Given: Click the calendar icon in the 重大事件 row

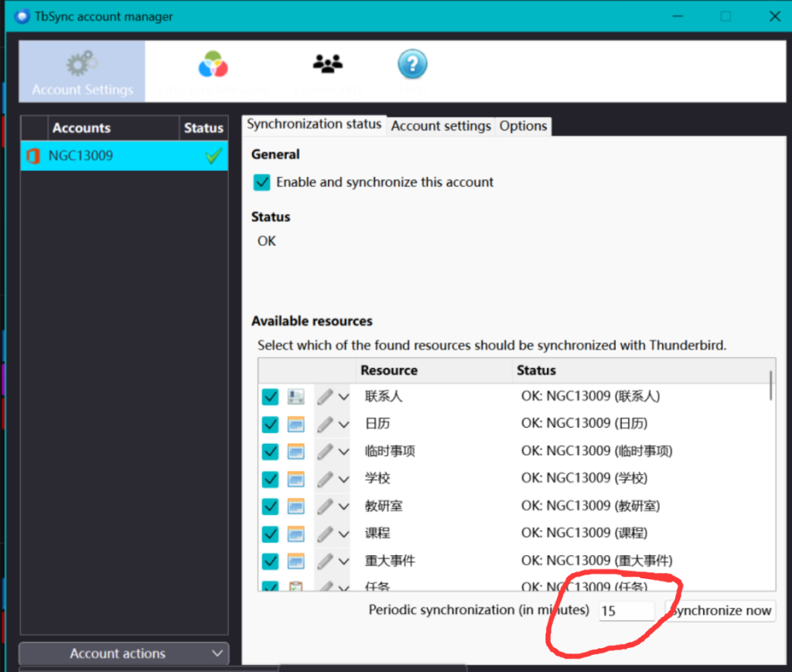Looking at the screenshot, I should click(296, 561).
